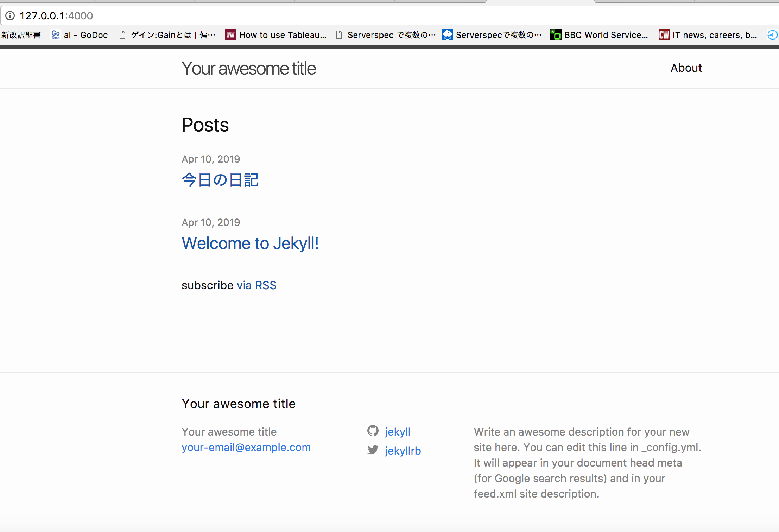Click the site information icon in the address bar

tap(10, 15)
